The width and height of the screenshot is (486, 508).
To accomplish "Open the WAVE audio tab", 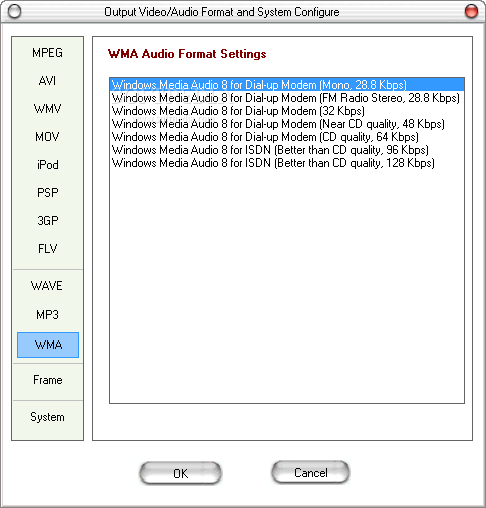I will [47, 286].
